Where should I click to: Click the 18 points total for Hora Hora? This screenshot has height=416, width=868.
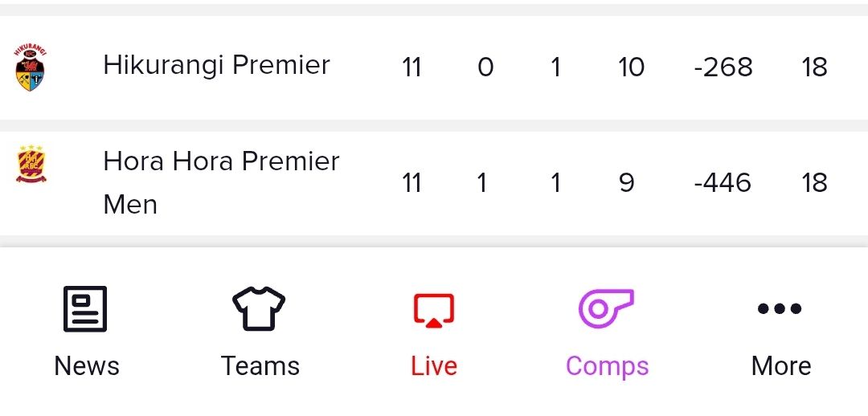point(814,183)
